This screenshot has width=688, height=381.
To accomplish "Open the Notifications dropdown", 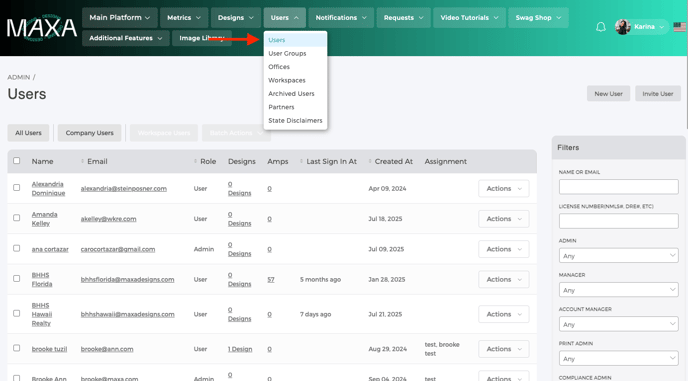I will (x=341, y=18).
